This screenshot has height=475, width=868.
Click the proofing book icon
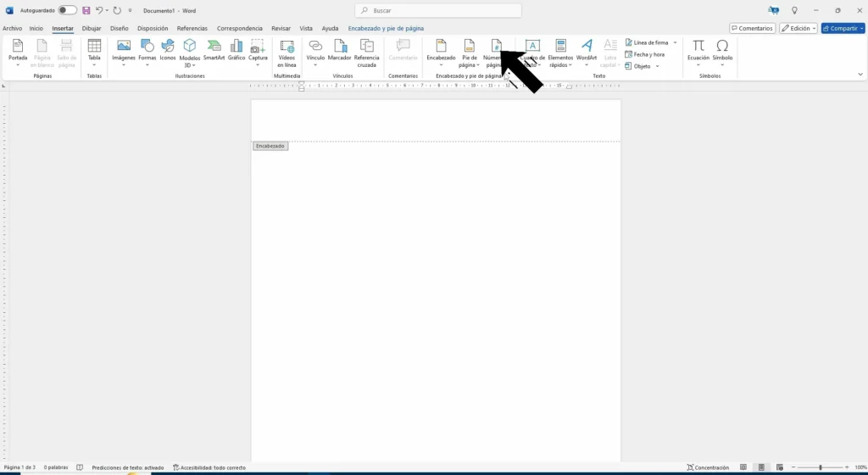click(80, 468)
